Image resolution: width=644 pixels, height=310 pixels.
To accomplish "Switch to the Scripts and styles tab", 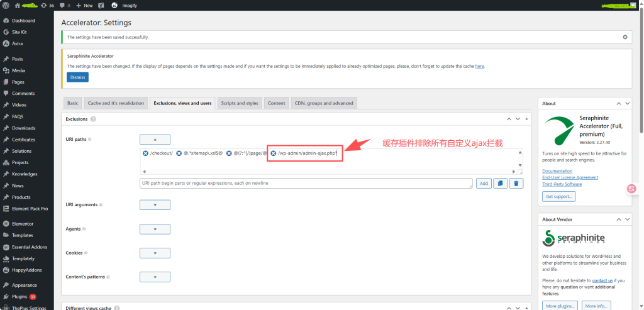I will tap(240, 103).
